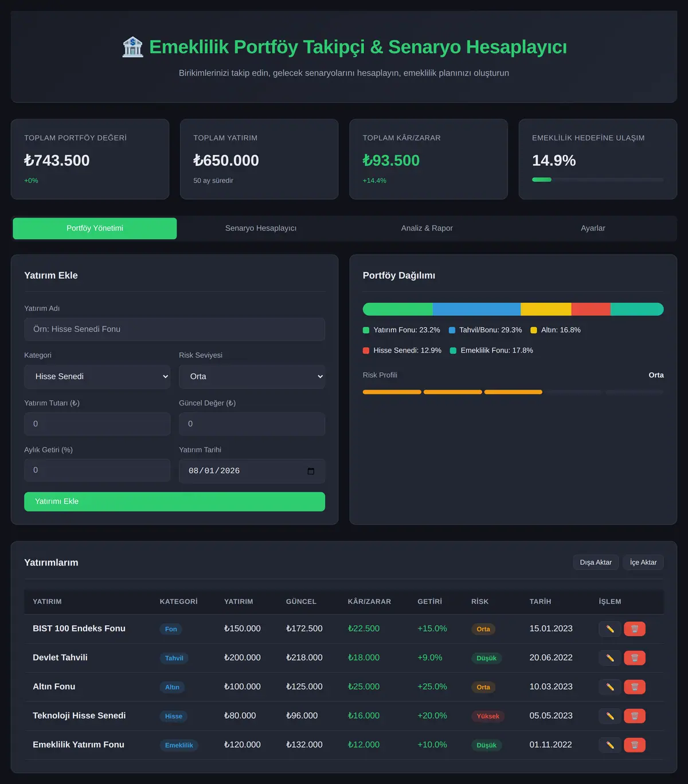The width and height of the screenshot is (688, 784).
Task: Click the Yüksek risk badge
Action: pyautogui.click(x=488, y=716)
